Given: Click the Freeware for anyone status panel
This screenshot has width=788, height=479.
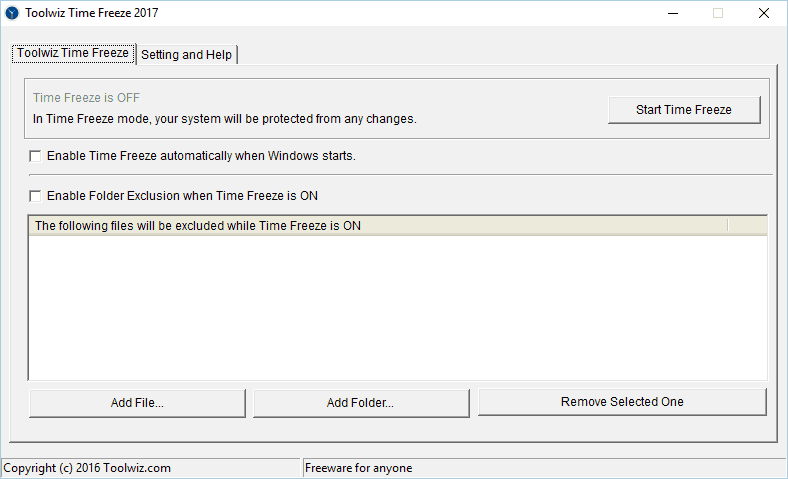Looking at the screenshot, I should click(x=540, y=468).
